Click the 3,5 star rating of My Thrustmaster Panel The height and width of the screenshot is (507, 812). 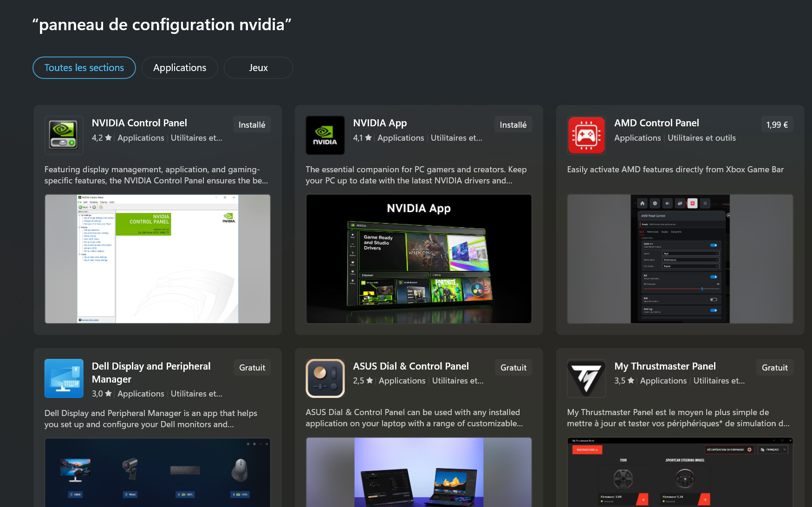(624, 381)
